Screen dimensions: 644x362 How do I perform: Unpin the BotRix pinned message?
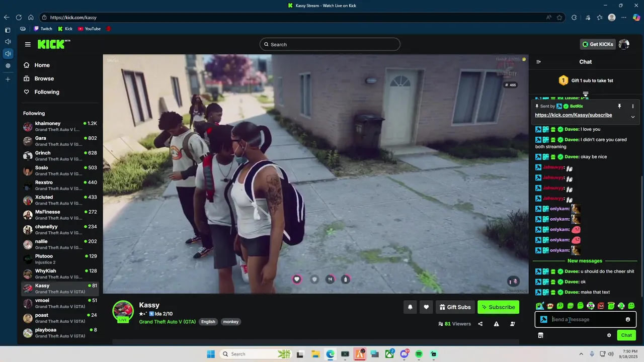[x=619, y=107]
